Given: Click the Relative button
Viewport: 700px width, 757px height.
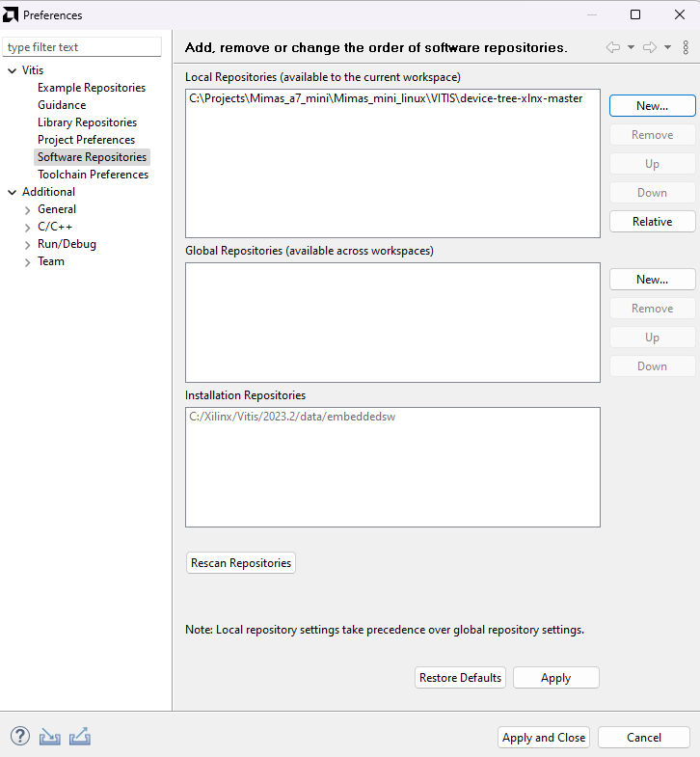Looking at the screenshot, I should 652,222.
